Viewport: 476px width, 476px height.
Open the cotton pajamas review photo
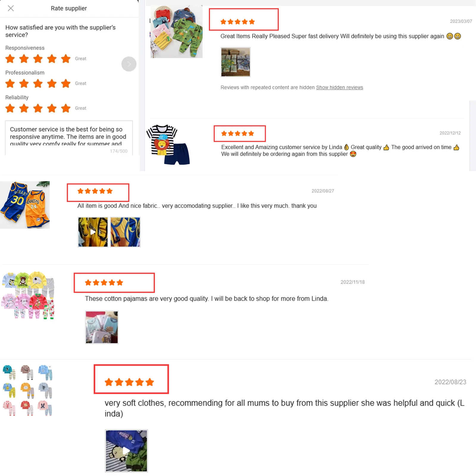[102, 327]
